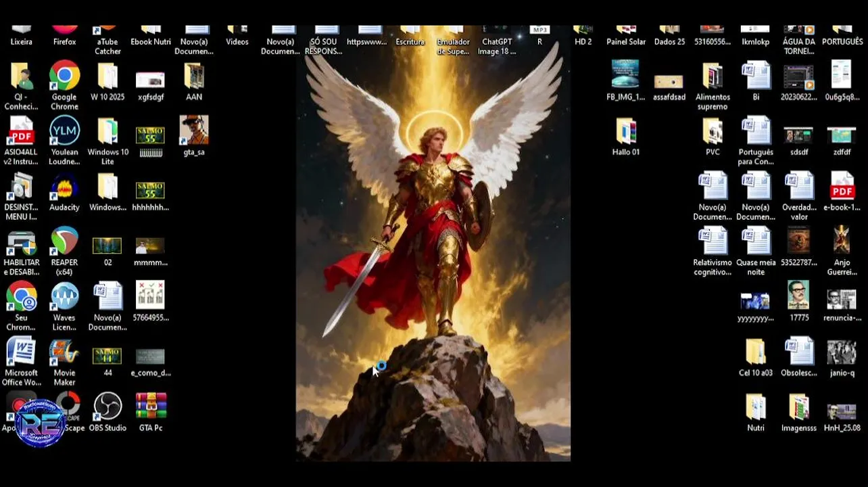Screen dimensions: 868x487
Task: Open the Google Chrome shortcut
Action: pyautogui.click(x=64, y=76)
